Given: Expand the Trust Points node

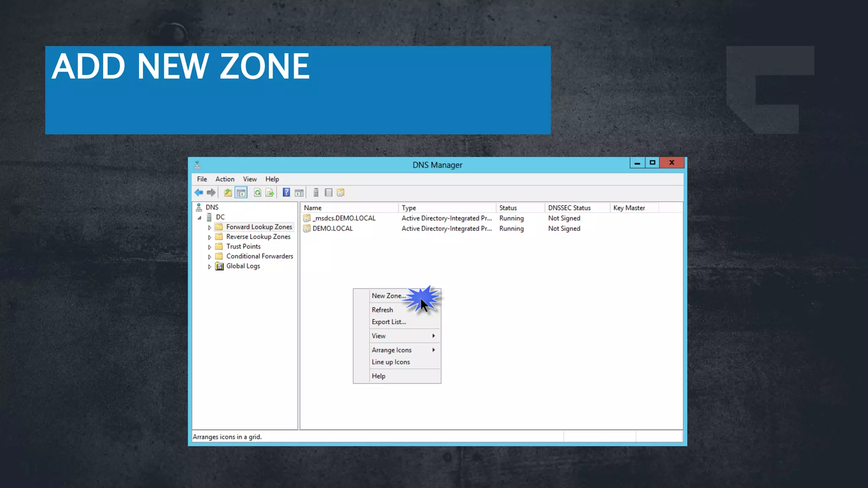Looking at the screenshot, I should click(209, 247).
